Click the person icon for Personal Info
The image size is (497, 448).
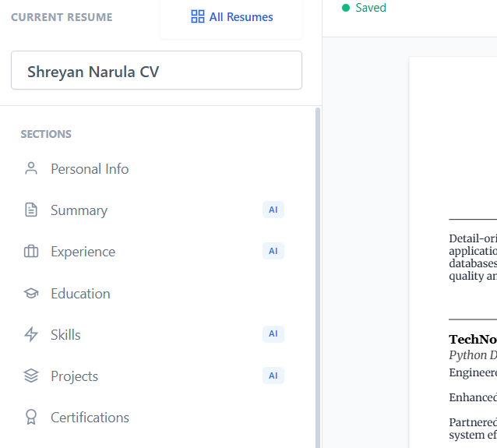tap(31, 168)
